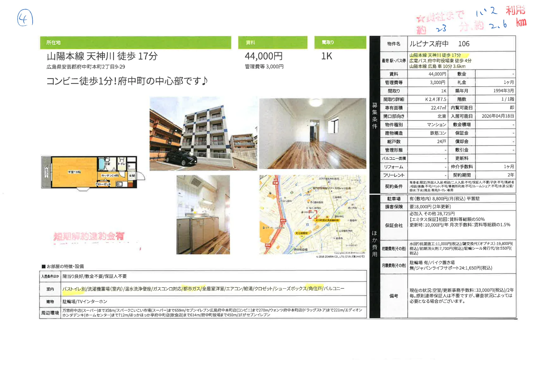Click the 入居可能日 2026年04月18日 cell

pos(497,116)
